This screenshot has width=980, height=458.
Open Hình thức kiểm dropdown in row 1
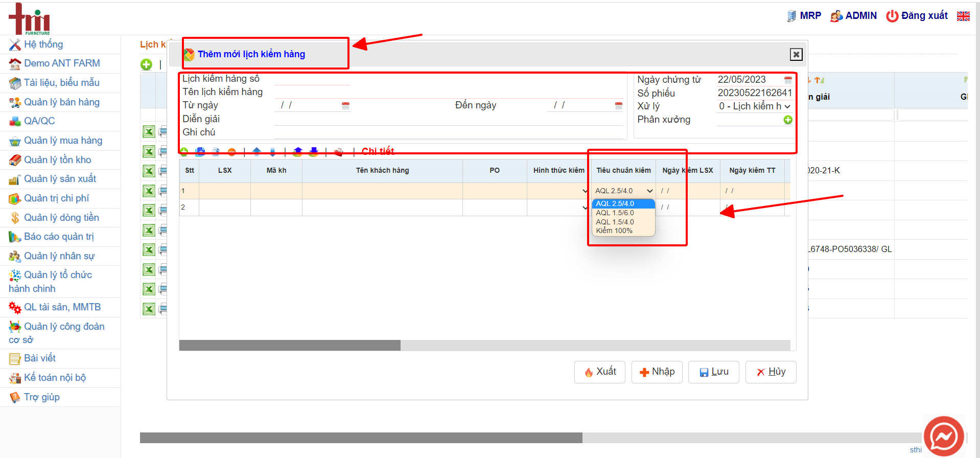click(x=558, y=191)
